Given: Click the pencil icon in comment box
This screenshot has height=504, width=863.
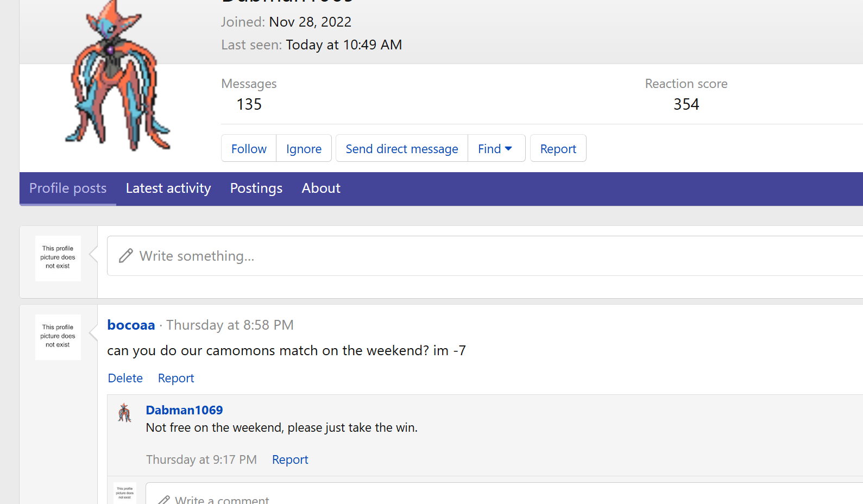Looking at the screenshot, I should pos(164,500).
